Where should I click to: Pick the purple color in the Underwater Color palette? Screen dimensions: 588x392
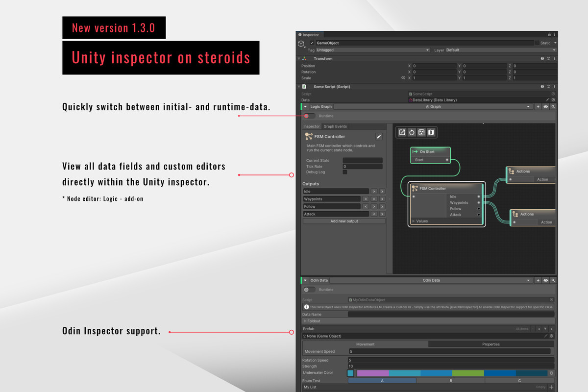tap(372, 373)
